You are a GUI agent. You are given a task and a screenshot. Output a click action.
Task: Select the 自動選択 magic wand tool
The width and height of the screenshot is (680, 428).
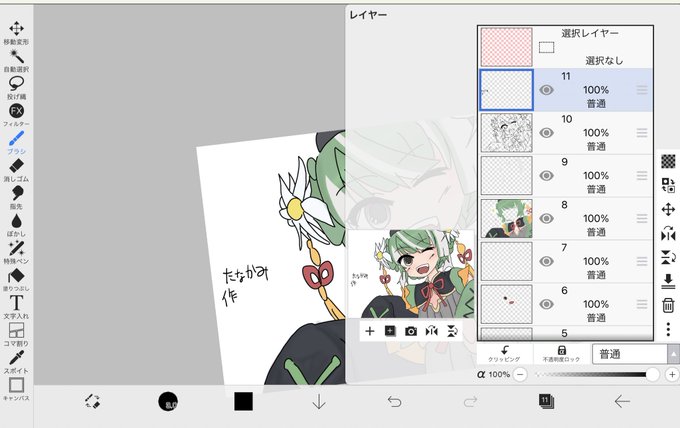16,60
